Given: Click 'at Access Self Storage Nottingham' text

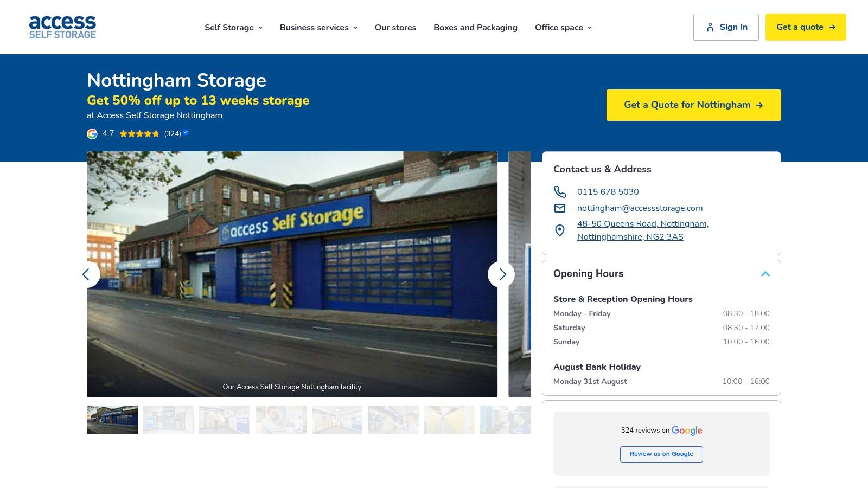Looking at the screenshot, I should point(155,115).
